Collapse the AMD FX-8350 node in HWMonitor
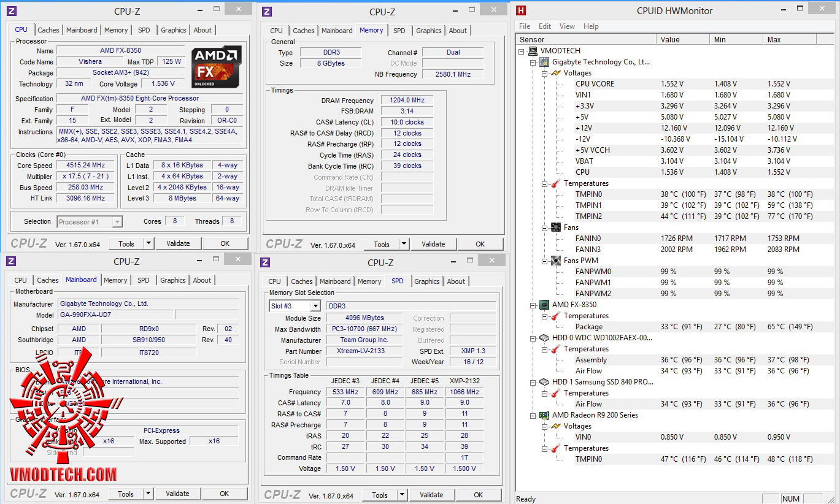840x504 pixels. [533, 305]
